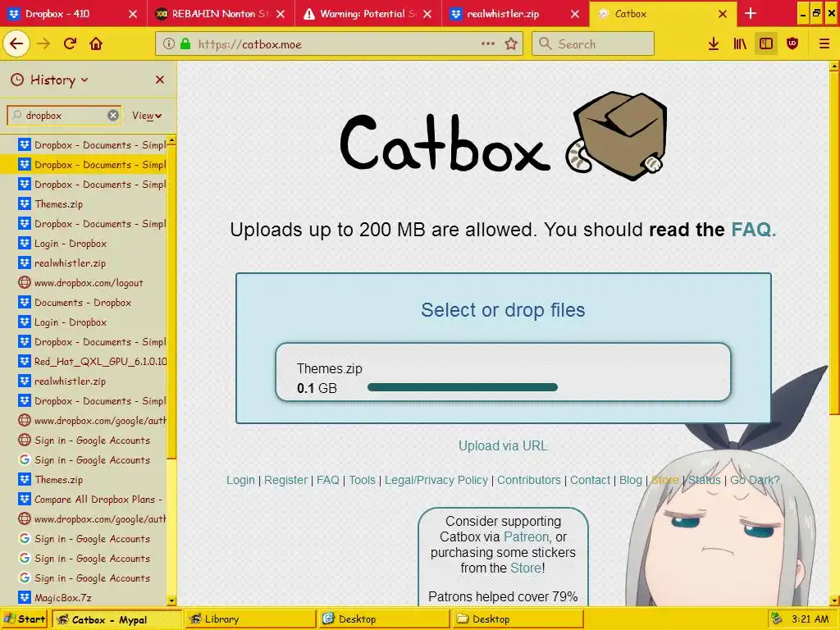Show site information icon in address bar
This screenshot has width=840, height=630.
point(169,44)
